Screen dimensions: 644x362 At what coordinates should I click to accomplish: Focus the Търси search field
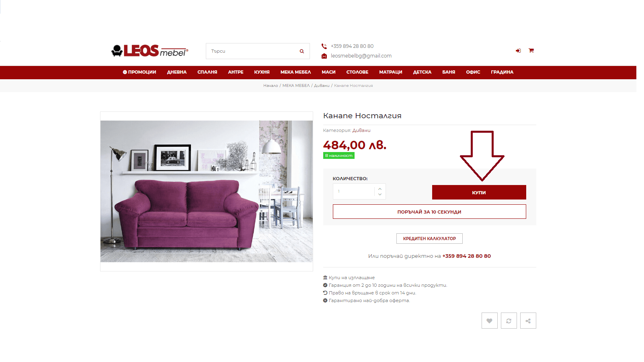pyautogui.click(x=252, y=51)
